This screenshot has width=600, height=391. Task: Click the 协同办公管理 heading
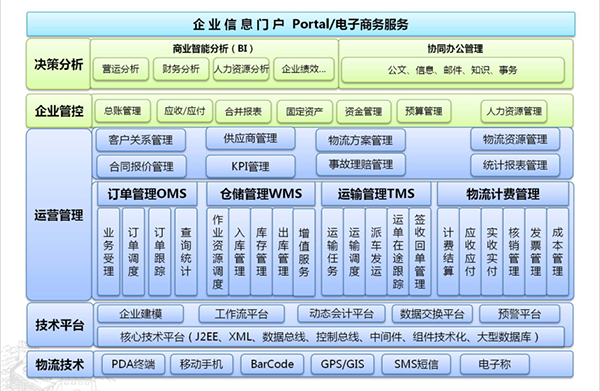[x=455, y=49]
